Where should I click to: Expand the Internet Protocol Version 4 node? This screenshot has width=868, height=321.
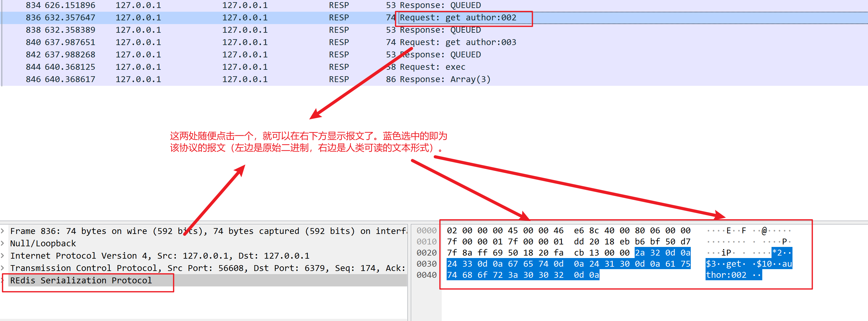[3, 256]
